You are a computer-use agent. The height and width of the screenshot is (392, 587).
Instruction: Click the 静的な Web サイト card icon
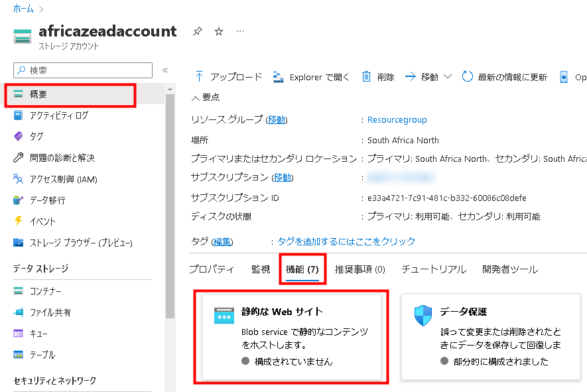point(224,315)
